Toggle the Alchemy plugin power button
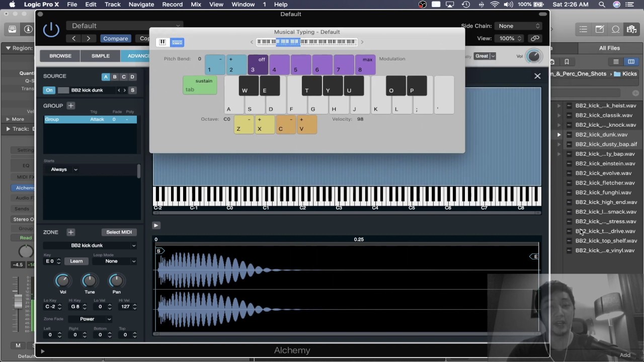The height and width of the screenshot is (362, 644). (51, 30)
